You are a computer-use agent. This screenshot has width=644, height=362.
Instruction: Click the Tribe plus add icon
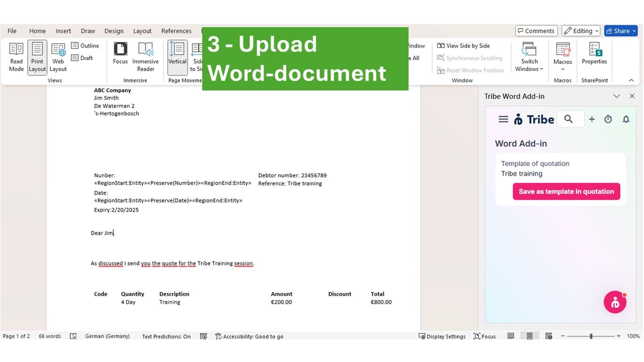coord(592,119)
